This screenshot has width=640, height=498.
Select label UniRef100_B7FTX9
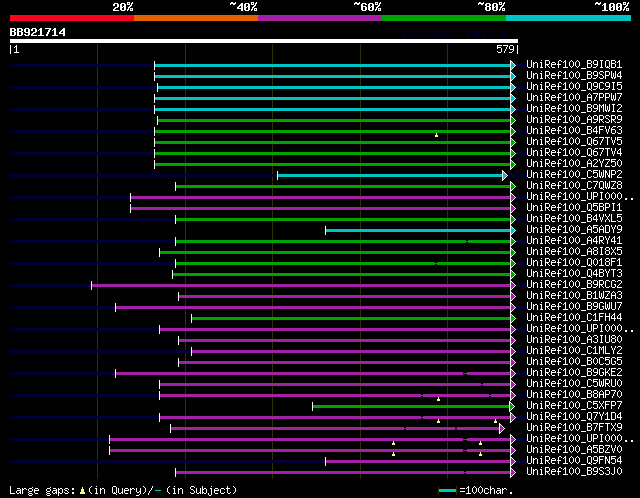coord(574,428)
